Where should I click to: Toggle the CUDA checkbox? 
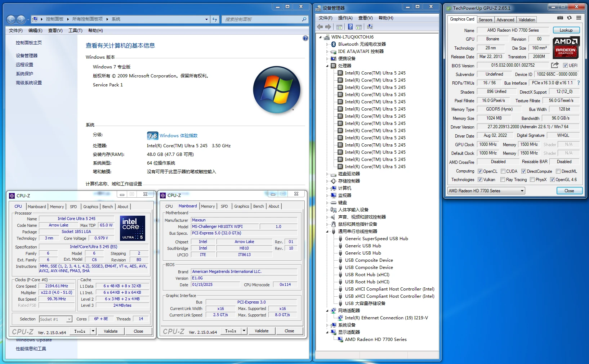[x=503, y=171]
